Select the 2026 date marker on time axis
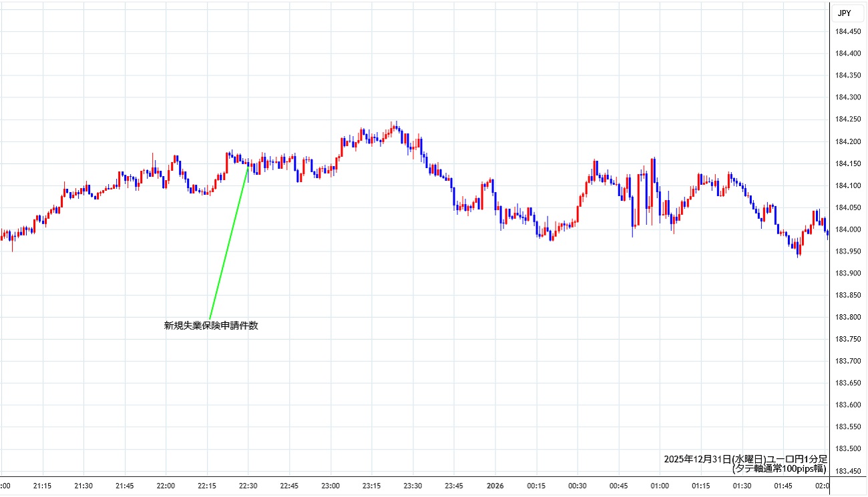868x497 pixels. 495,486
